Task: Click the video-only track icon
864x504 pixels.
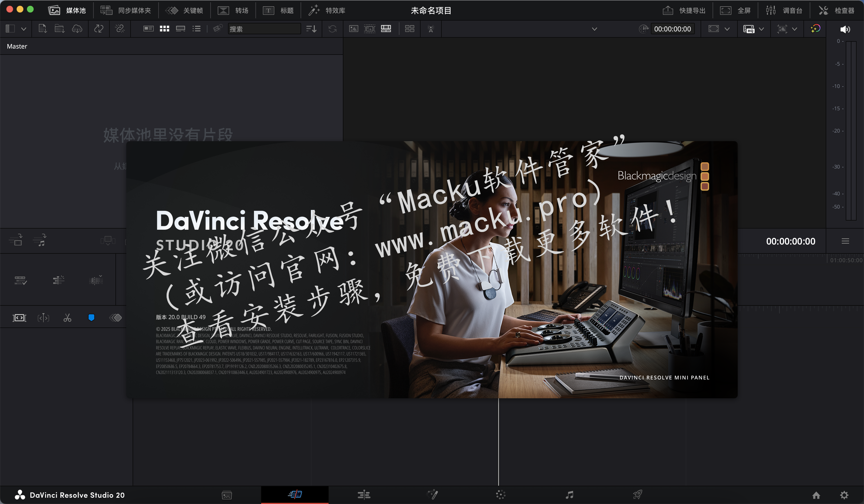Action: click(16, 240)
